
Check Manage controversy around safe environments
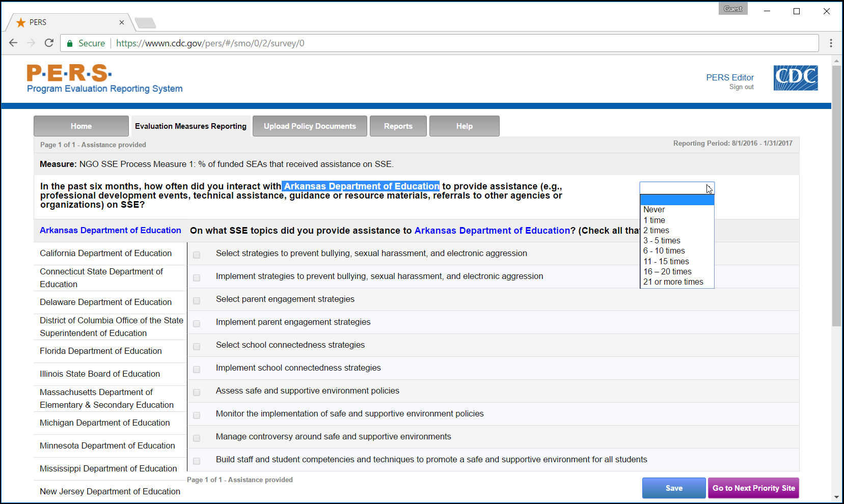(197, 438)
